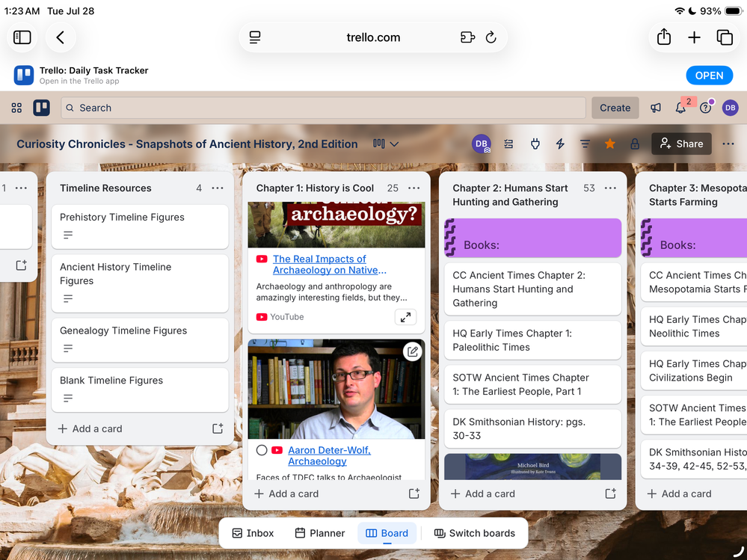747x560 pixels.
Task: Click the trello.com address field
Action: [x=373, y=37]
